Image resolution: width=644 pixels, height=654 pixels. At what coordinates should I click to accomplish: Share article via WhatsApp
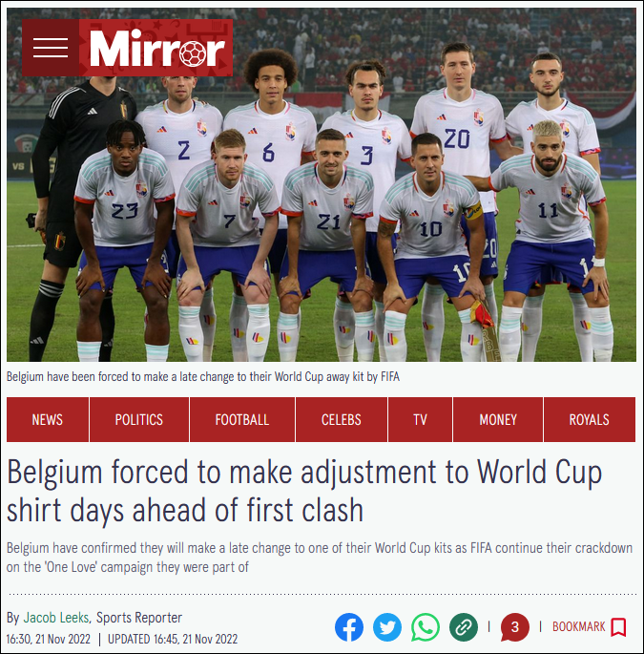pos(426,627)
